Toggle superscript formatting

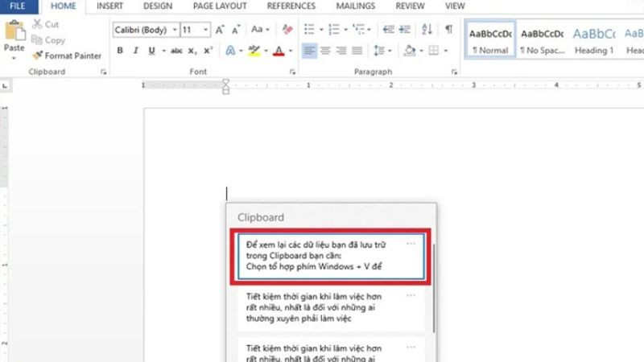(x=208, y=51)
